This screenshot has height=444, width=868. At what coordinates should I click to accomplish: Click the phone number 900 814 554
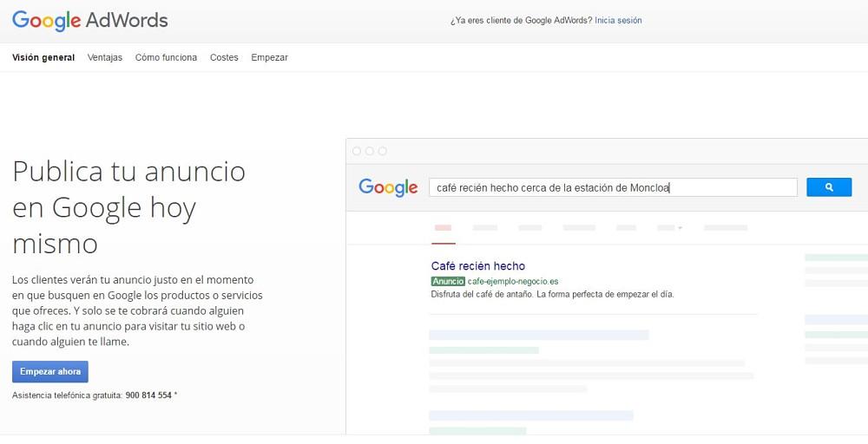click(148, 395)
